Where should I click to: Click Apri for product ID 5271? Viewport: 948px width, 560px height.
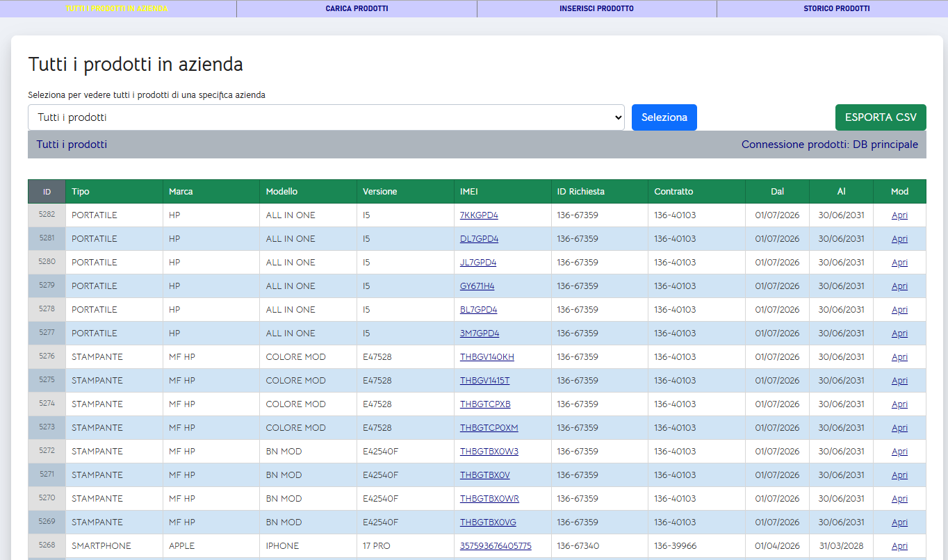coord(899,475)
